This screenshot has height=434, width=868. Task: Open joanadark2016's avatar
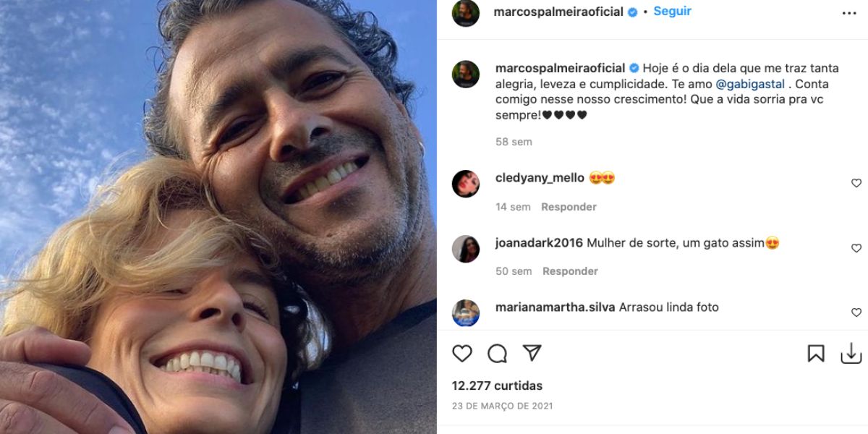click(x=466, y=249)
